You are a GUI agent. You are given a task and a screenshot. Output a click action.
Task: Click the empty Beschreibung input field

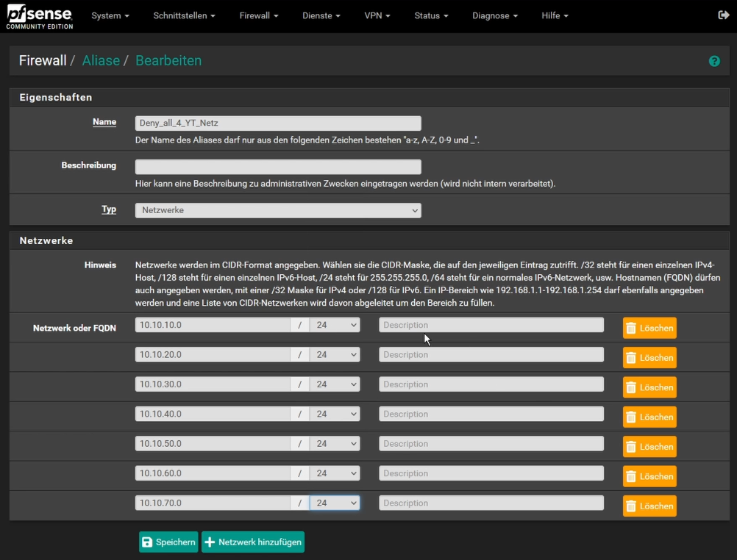[x=278, y=167]
